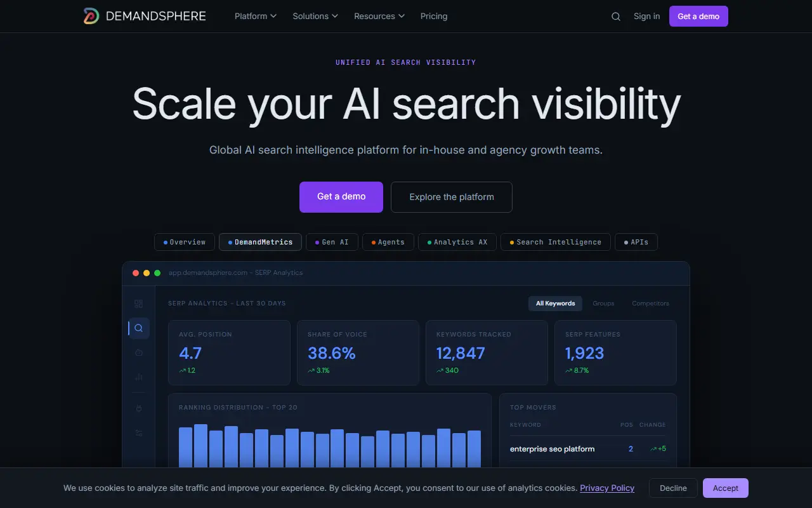Image resolution: width=812 pixels, height=508 pixels.
Task: Click the yellow window dot in mockup
Action: click(x=147, y=273)
